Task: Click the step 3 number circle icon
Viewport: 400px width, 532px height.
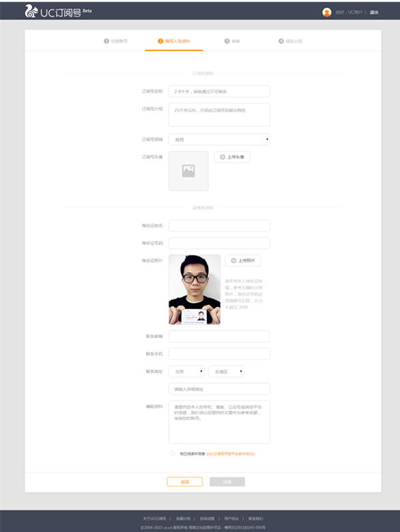Action: coord(227,41)
